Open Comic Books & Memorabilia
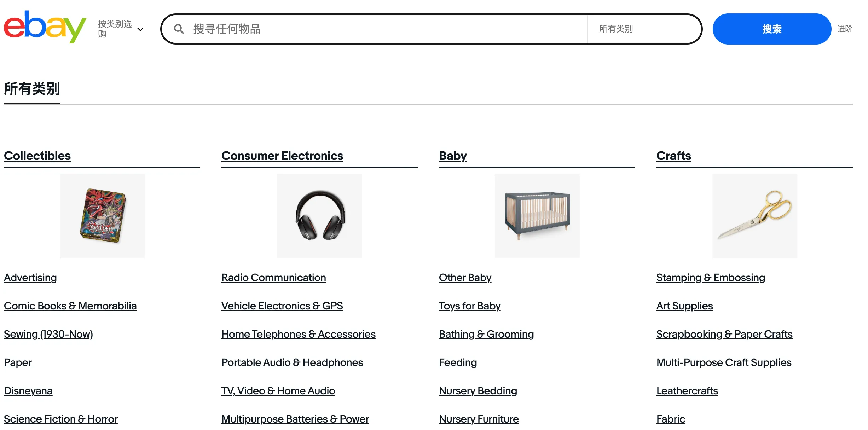The height and width of the screenshot is (430, 868). pyautogui.click(x=70, y=306)
